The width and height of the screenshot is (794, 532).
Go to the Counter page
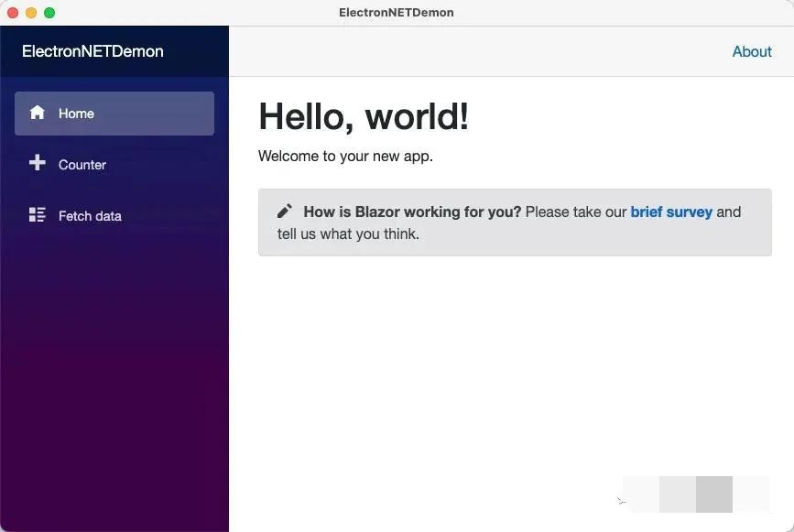(114, 165)
